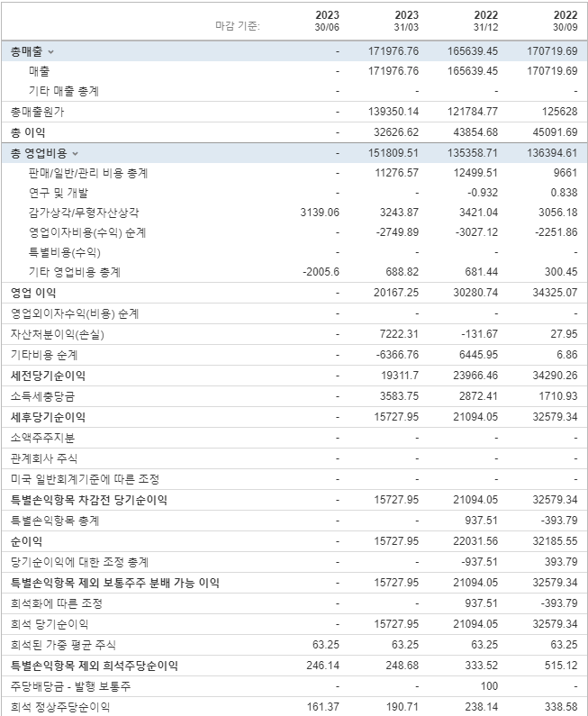Screen dimensions: 588x716
Task: Collapse the 총 영업비용 row chevron
Action: click(x=76, y=154)
